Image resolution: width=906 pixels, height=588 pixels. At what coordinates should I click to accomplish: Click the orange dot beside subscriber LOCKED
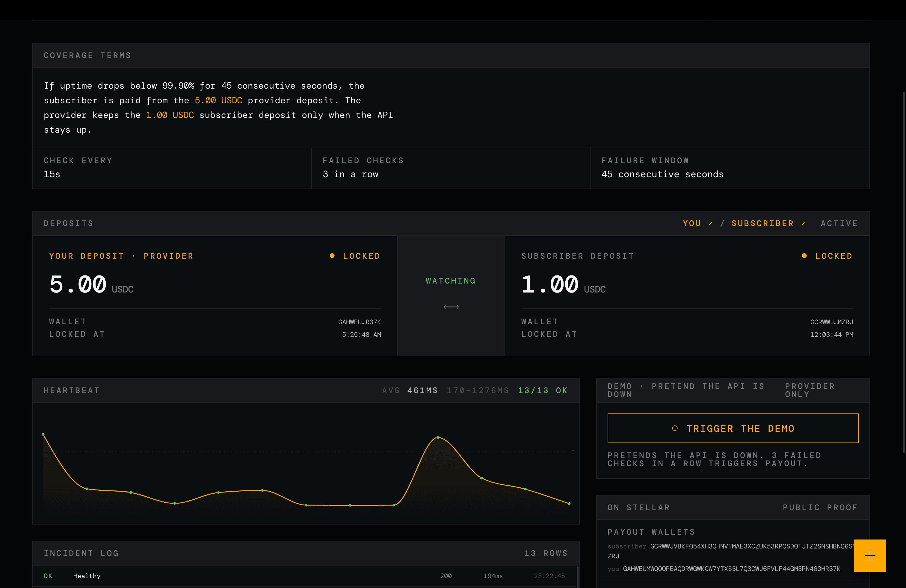(x=804, y=256)
